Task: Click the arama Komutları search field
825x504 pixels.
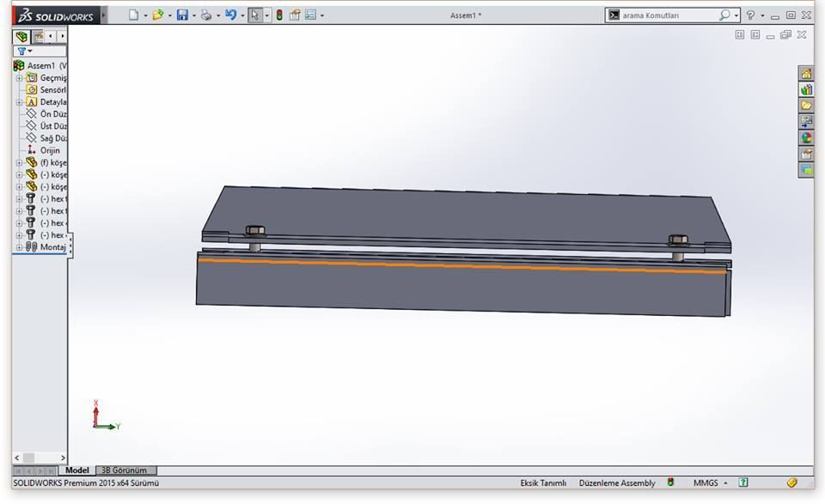Action: (x=666, y=15)
